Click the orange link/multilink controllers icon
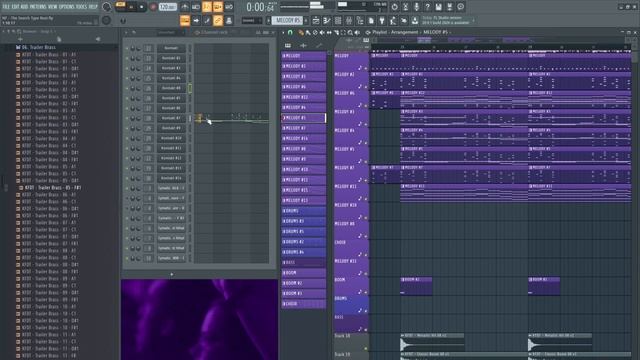Image resolution: width=640 pixels, height=360 pixels. click(x=218, y=20)
